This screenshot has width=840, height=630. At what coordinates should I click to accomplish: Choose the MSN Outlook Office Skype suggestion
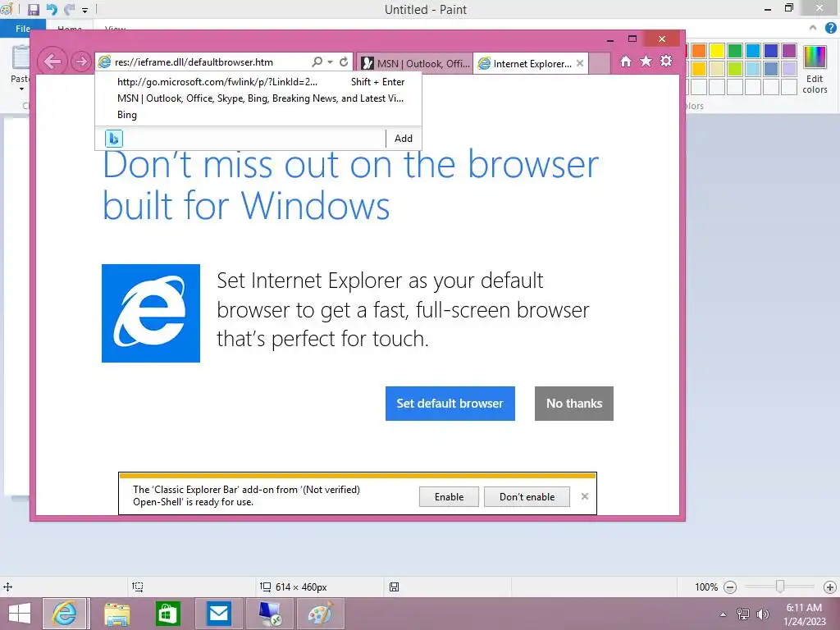(258, 98)
